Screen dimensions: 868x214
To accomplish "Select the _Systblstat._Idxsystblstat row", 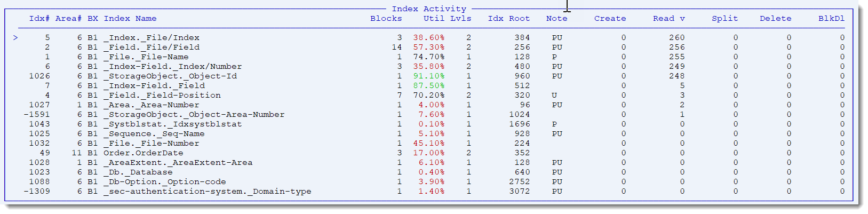I will point(172,124).
